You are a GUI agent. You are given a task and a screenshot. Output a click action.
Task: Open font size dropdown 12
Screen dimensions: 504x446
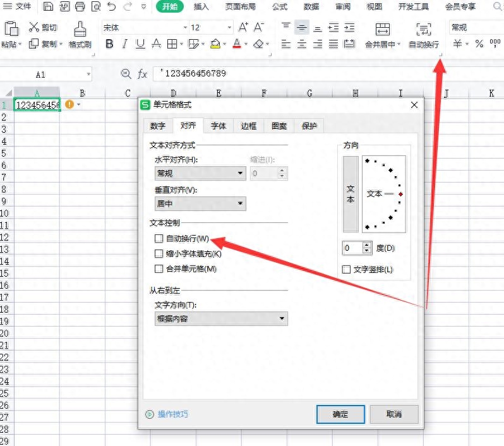tap(229, 28)
